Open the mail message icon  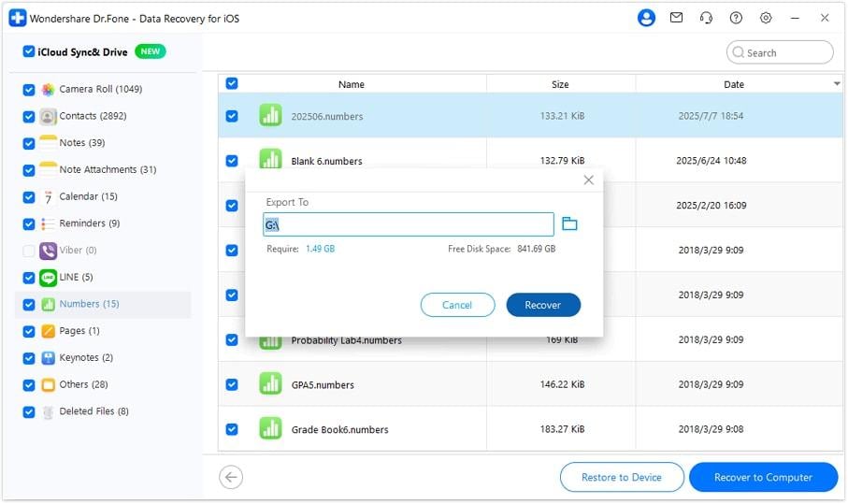[x=676, y=18]
